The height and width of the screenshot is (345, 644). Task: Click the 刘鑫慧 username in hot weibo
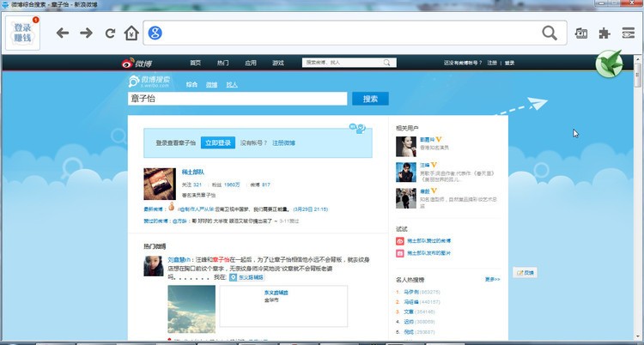pos(179,259)
